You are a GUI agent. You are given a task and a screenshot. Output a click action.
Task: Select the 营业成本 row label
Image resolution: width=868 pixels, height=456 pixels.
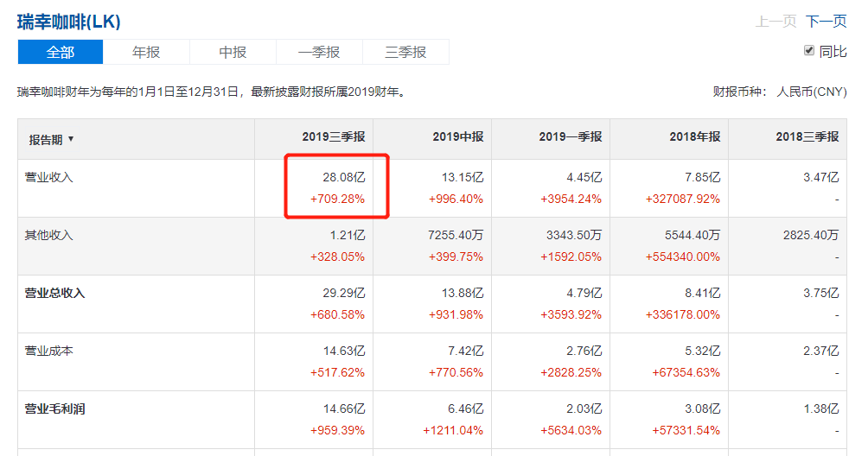point(48,351)
